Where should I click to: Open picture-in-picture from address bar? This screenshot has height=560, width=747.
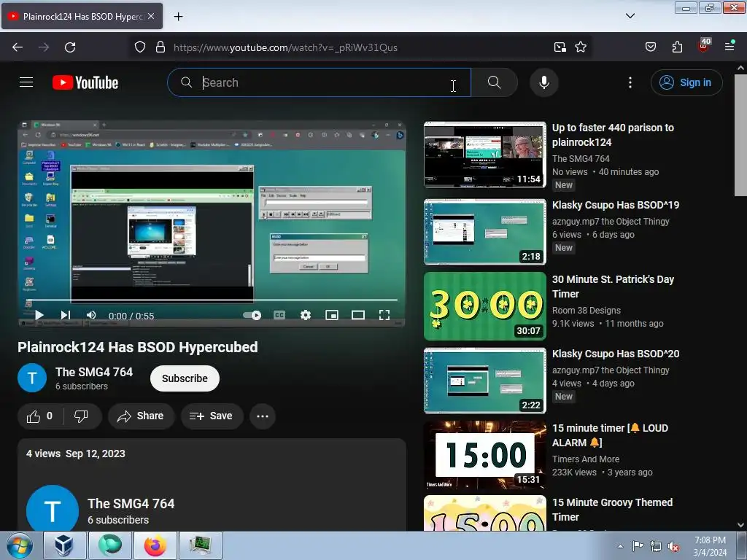pos(560,47)
